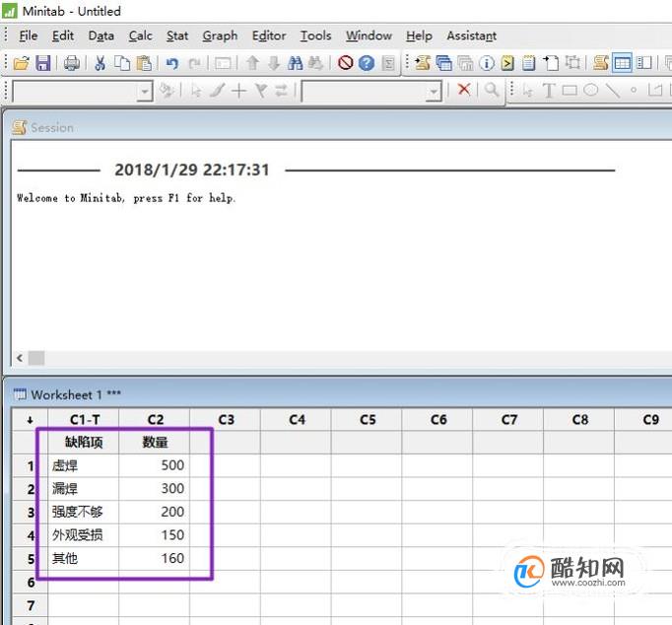Expand the first toolbar combo box

pyautogui.click(x=145, y=92)
